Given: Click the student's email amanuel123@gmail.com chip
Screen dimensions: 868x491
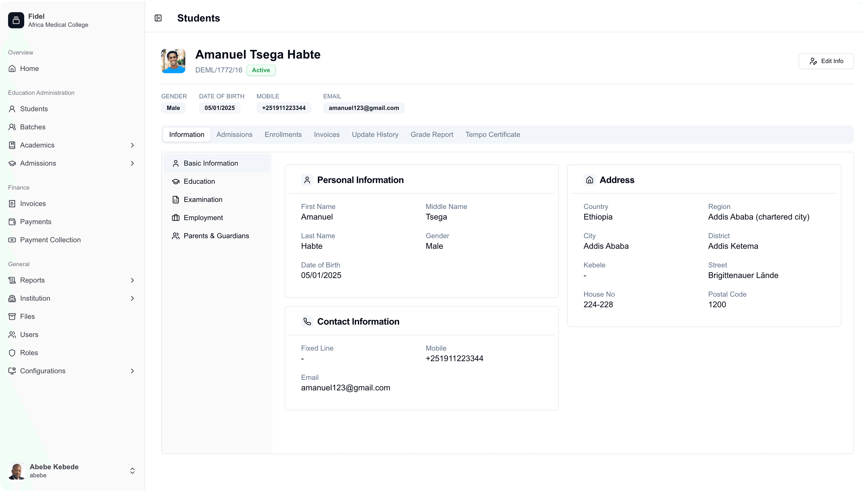Looking at the screenshot, I should (363, 108).
